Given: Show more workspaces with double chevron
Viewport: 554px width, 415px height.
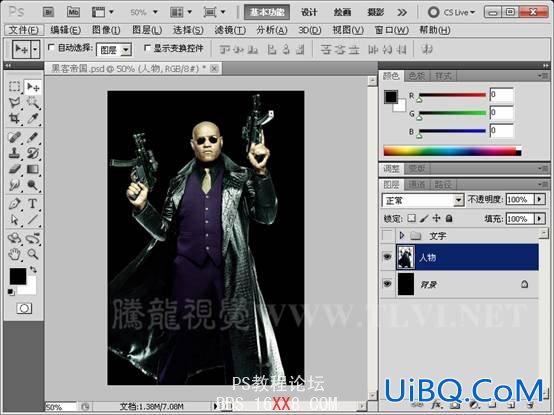Looking at the screenshot, I should (402, 13).
